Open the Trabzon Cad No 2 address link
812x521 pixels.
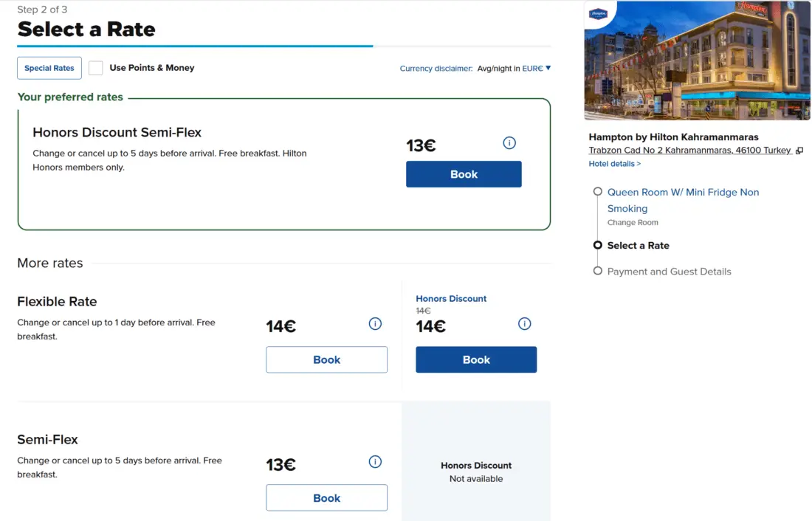pos(689,151)
